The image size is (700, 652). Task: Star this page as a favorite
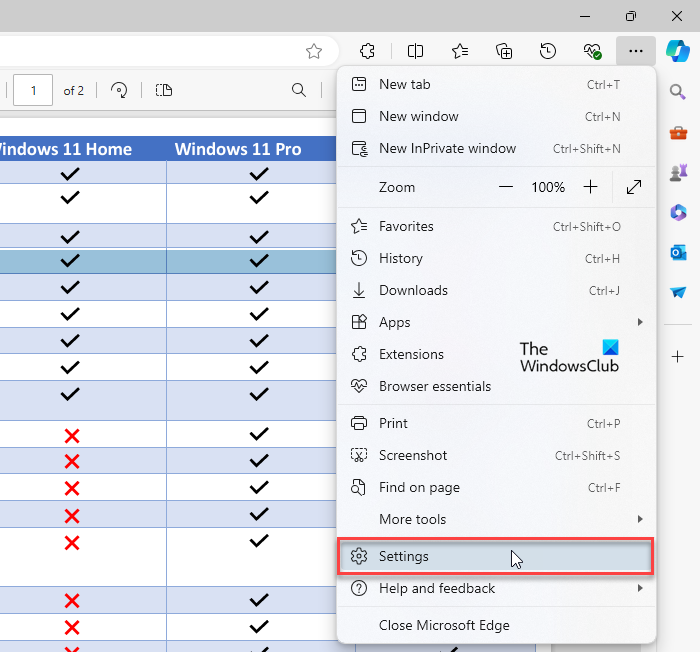(314, 51)
